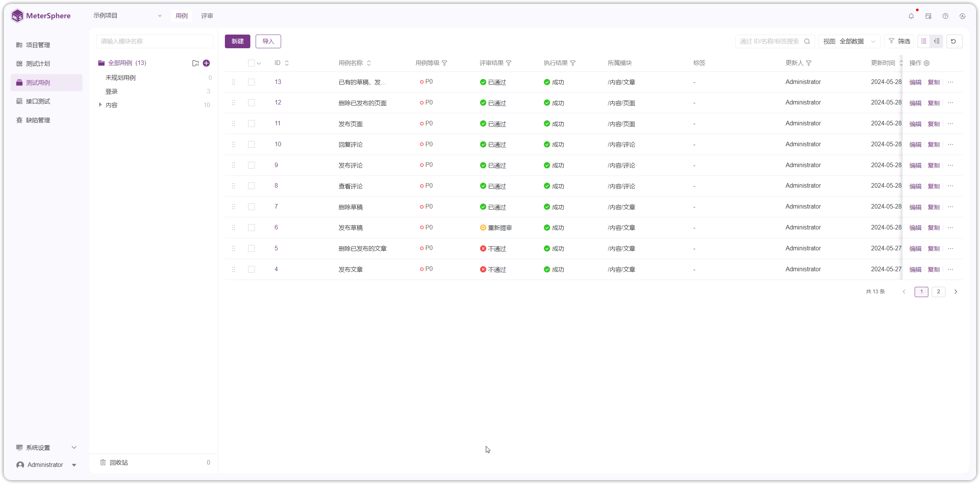980x484 pixels.
Task: Click the add module plus icon
Action: tap(206, 63)
